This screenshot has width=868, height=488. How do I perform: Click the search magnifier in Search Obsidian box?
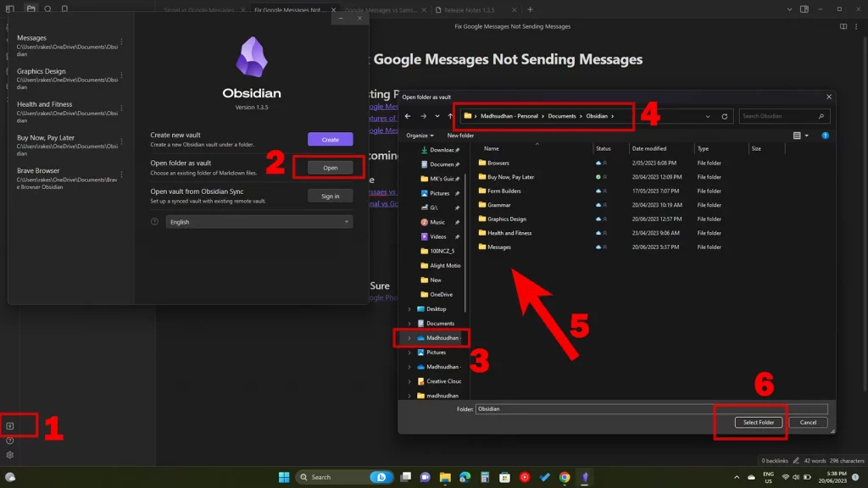[x=821, y=116]
